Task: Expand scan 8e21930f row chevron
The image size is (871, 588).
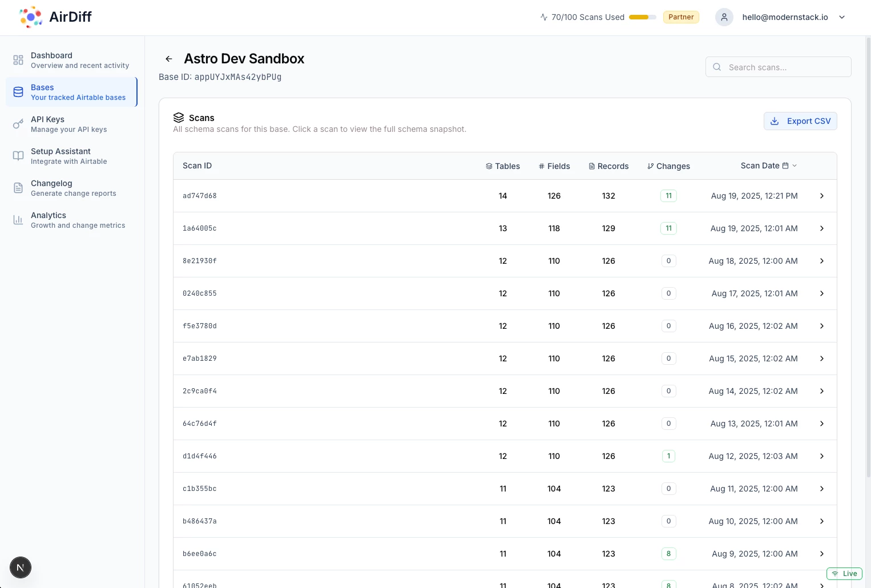Action: point(822,261)
